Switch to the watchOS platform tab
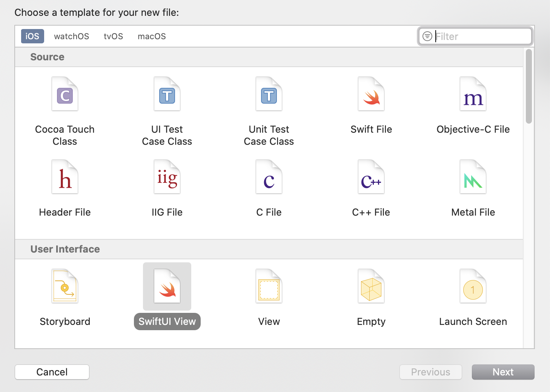The height and width of the screenshot is (392, 550). pyautogui.click(x=72, y=36)
